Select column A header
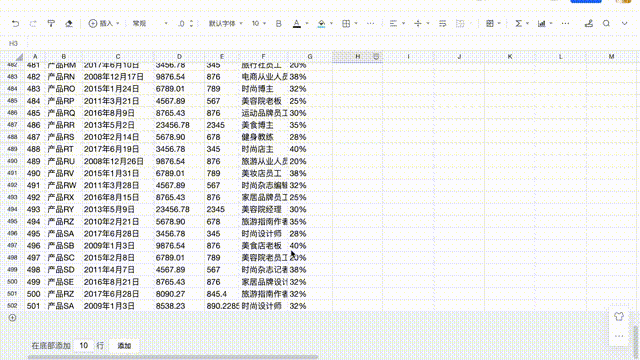This screenshot has height=360, width=640. (35, 57)
